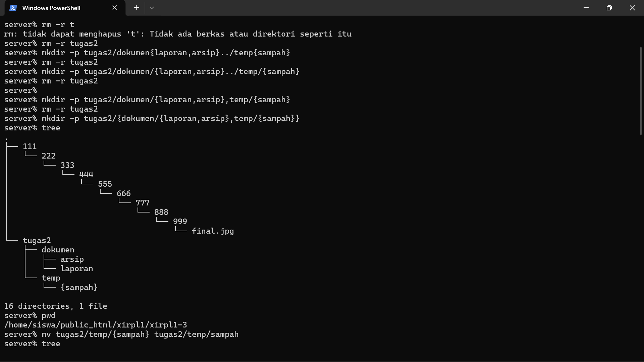Click the dokumen folder in tree output

(x=58, y=250)
